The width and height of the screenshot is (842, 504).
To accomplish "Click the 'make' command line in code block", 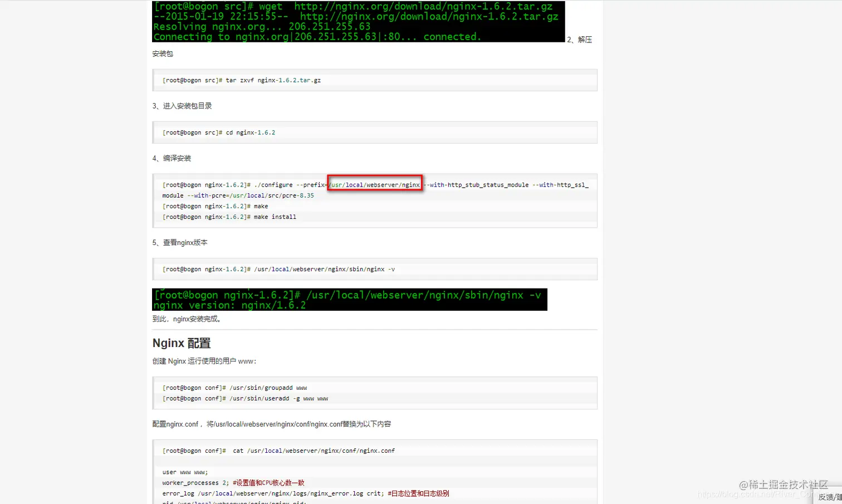I will click(x=216, y=206).
